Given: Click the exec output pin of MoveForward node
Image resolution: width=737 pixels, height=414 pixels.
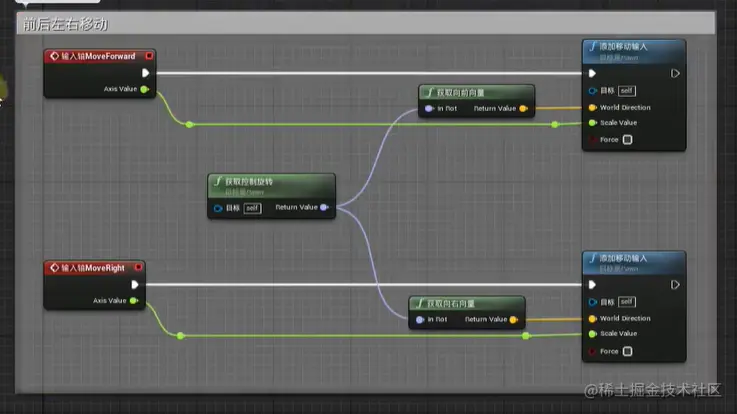Looking at the screenshot, I should [145, 73].
